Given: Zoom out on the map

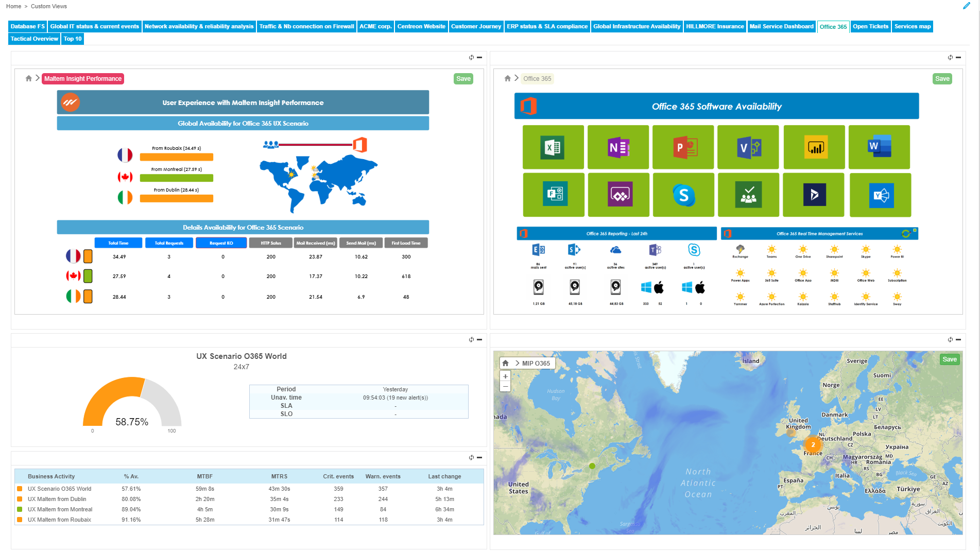Looking at the screenshot, I should 505,387.
